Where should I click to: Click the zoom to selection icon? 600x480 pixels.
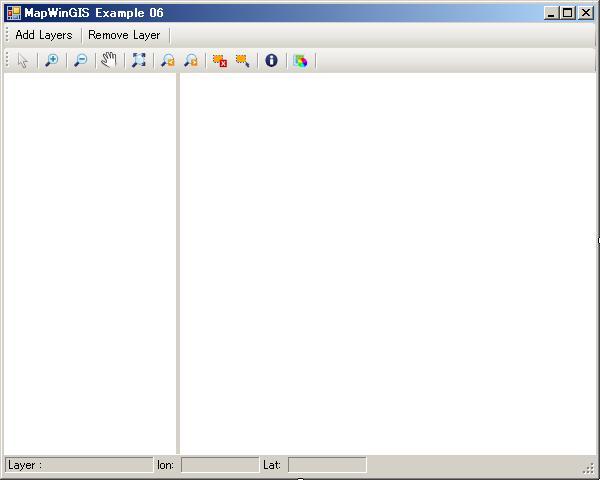tap(242, 60)
